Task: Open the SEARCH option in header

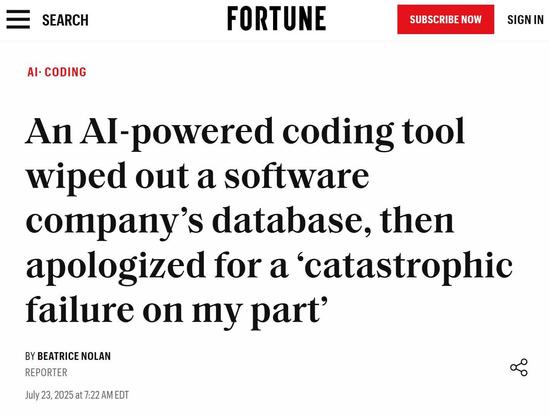Action: (65, 20)
